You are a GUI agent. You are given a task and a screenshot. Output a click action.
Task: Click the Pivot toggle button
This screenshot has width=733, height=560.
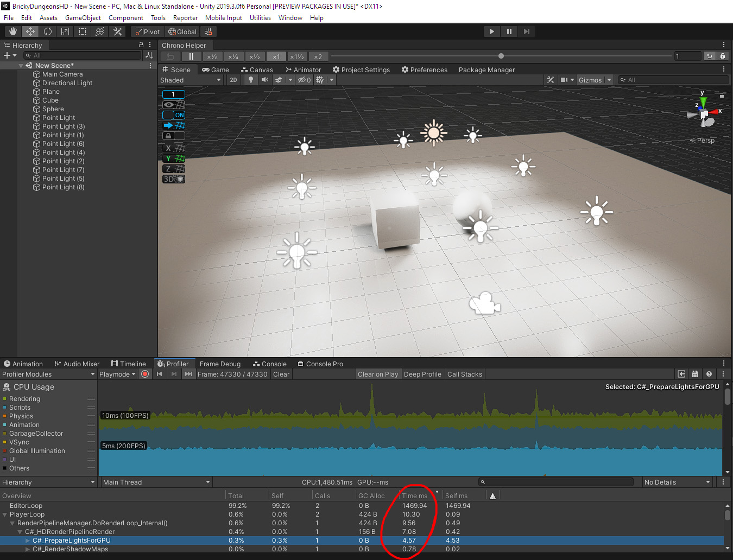(x=147, y=31)
